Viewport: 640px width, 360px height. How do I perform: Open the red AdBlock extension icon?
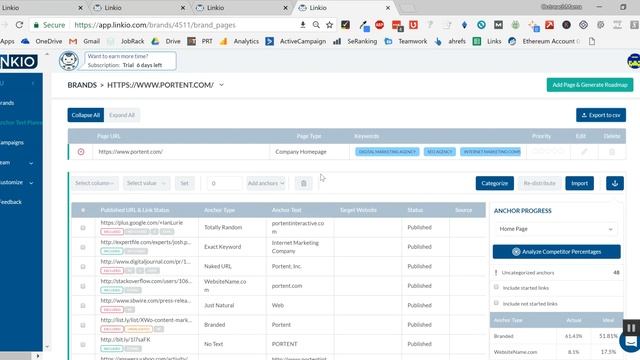[x=380, y=25]
